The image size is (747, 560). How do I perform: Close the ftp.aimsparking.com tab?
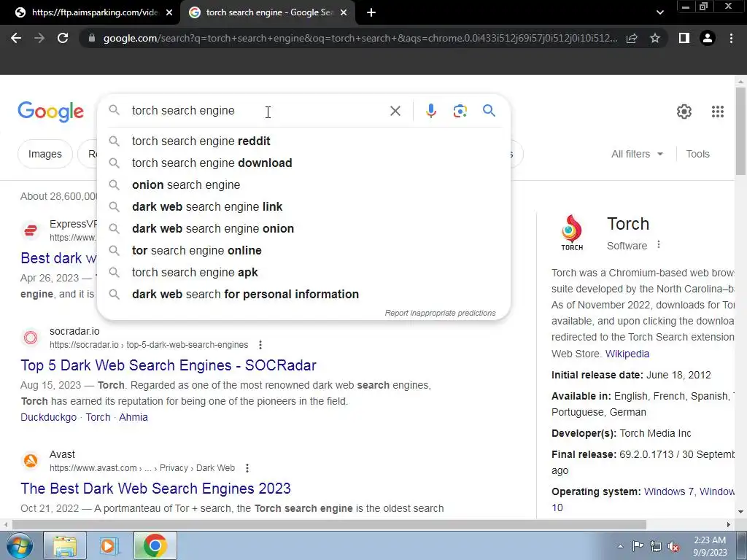pyautogui.click(x=169, y=12)
